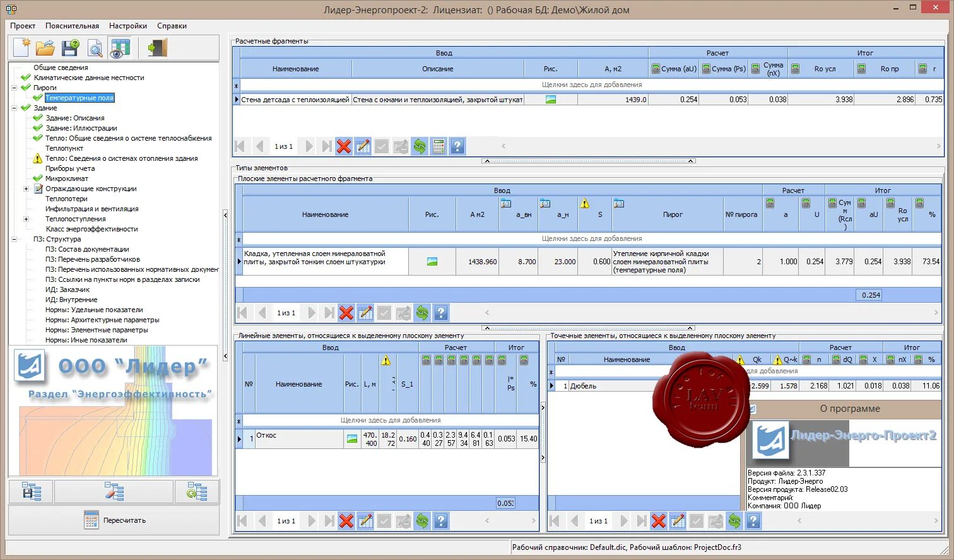Select Температурные поля in the tree
This screenshot has height=560, width=954.
click(79, 98)
